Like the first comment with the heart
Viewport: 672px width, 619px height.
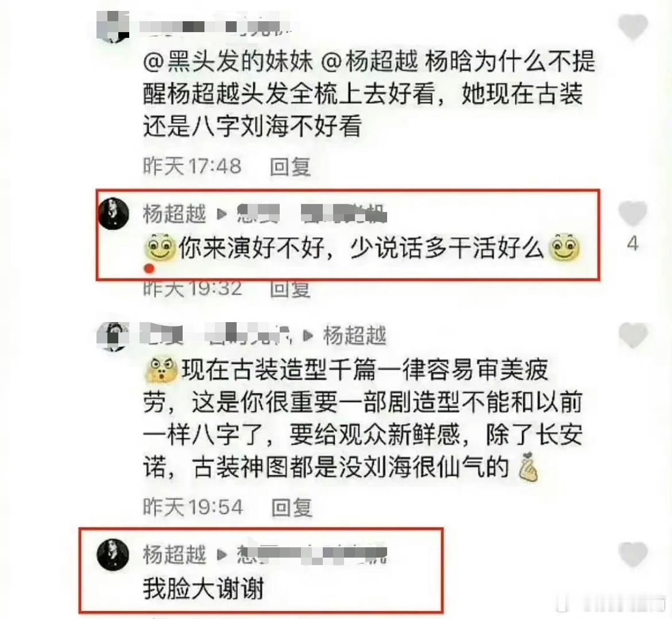pyautogui.click(x=632, y=26)
